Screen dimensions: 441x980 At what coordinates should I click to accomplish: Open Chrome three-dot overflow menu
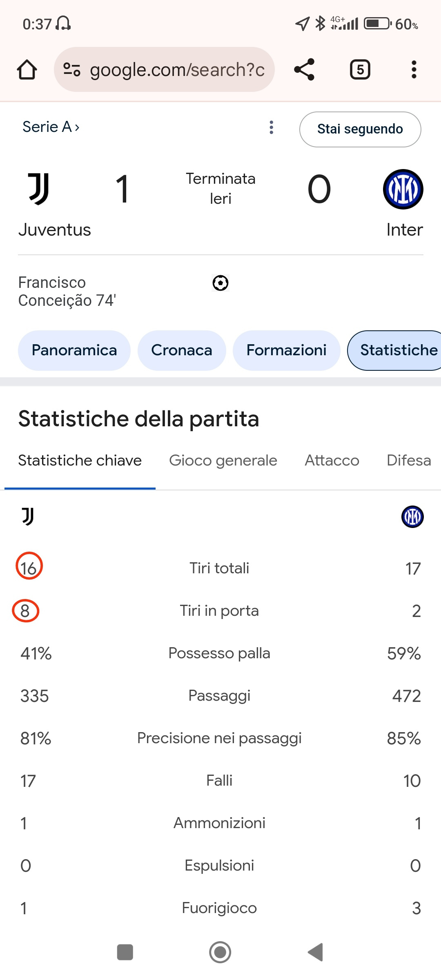click(x=414, y=69)
